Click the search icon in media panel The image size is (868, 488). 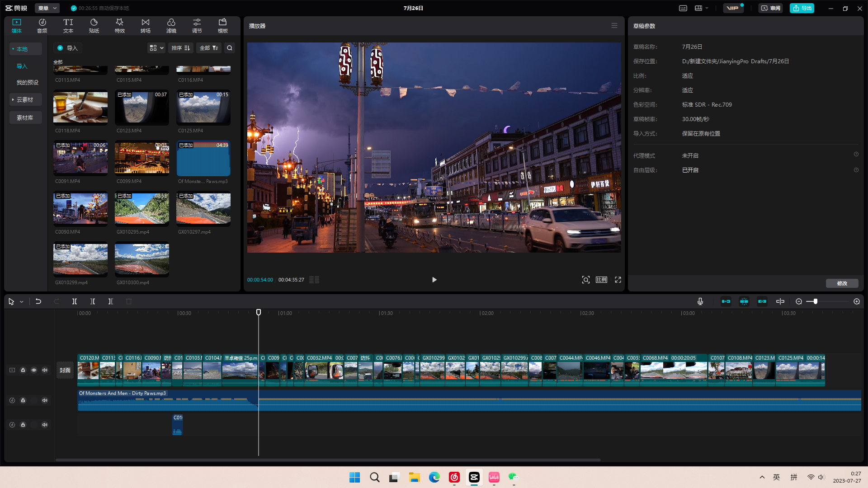point(230,48)
